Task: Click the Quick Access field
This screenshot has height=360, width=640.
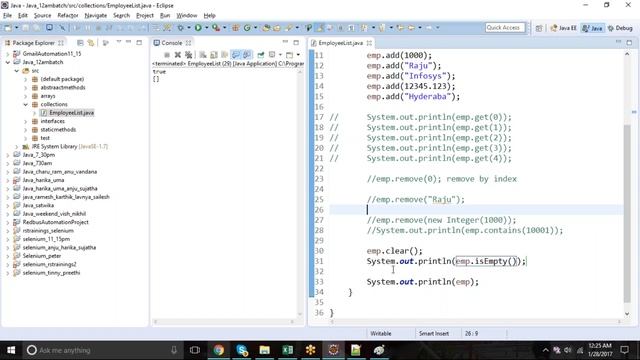Action: click(505, 28)
